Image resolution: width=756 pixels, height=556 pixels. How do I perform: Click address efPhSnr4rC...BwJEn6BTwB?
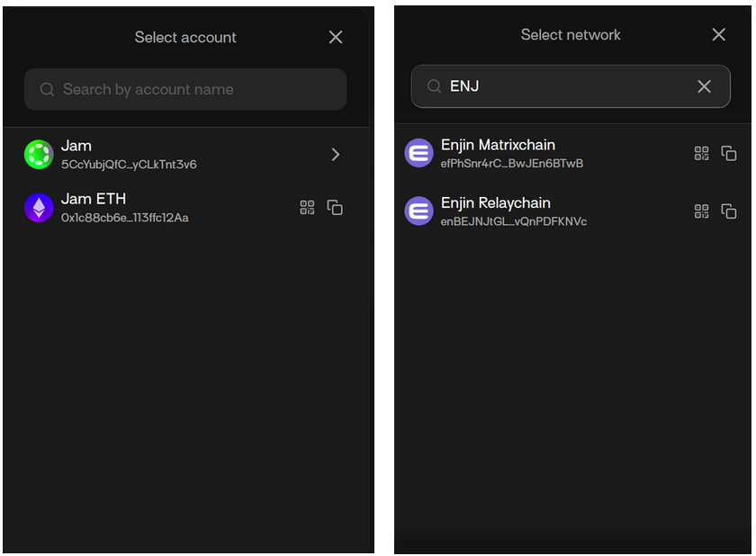click(512, 164)
